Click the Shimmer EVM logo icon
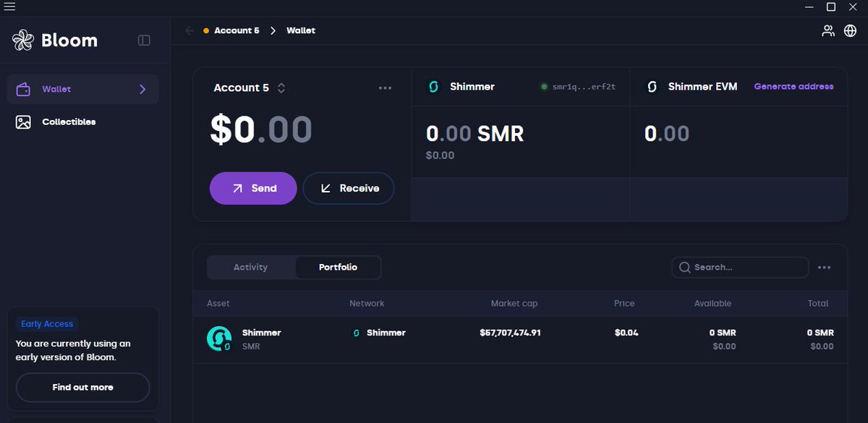 (652, 87)
